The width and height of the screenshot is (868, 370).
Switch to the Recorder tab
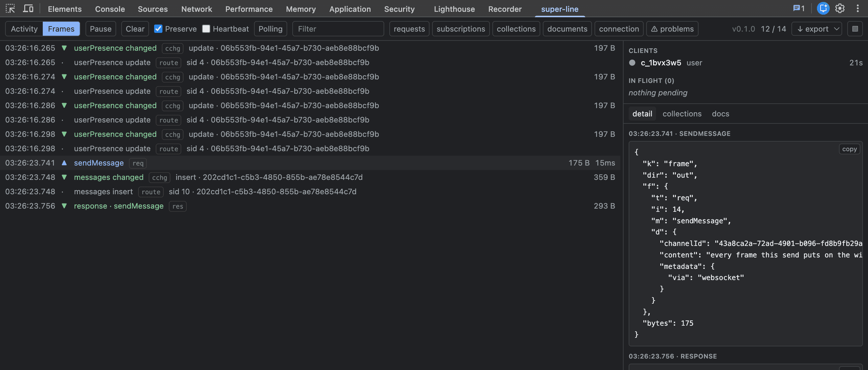click(505, 9)
